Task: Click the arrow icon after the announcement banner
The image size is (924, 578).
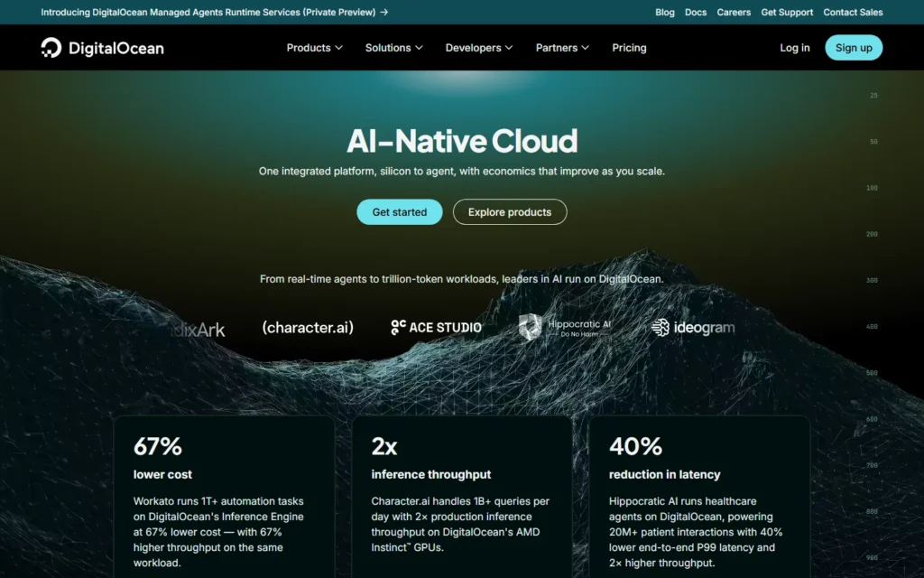Action: [384, 13]
